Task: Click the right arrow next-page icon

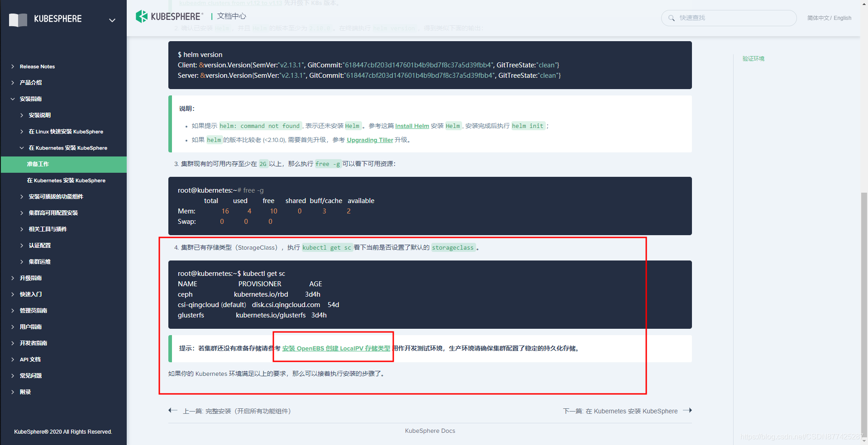Action: 687,410
